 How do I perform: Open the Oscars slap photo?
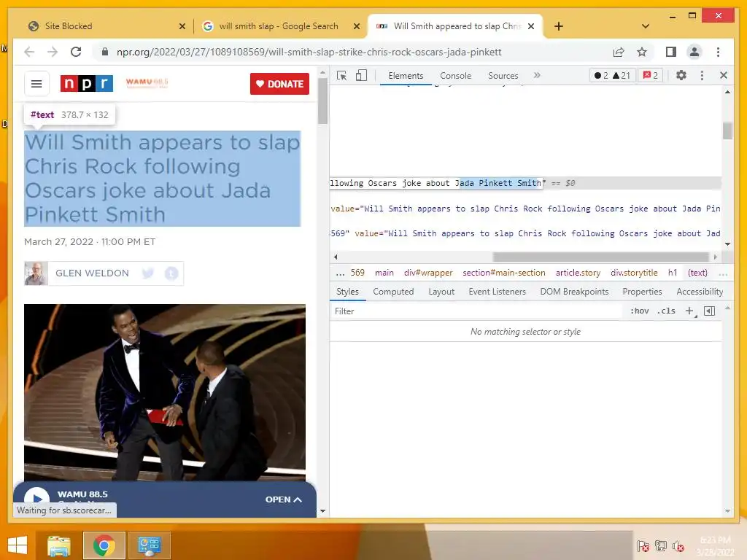pos(164,392)
